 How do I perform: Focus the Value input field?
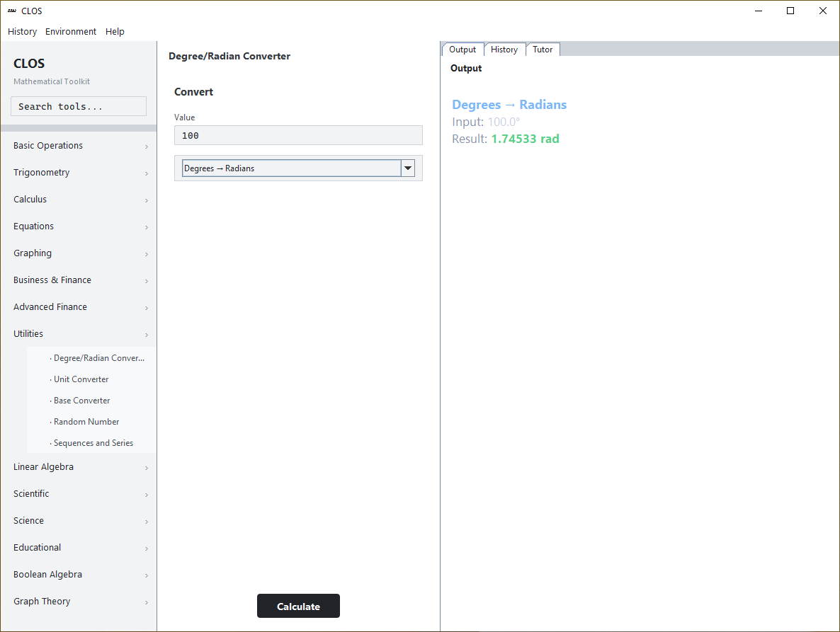click(298, 135)
